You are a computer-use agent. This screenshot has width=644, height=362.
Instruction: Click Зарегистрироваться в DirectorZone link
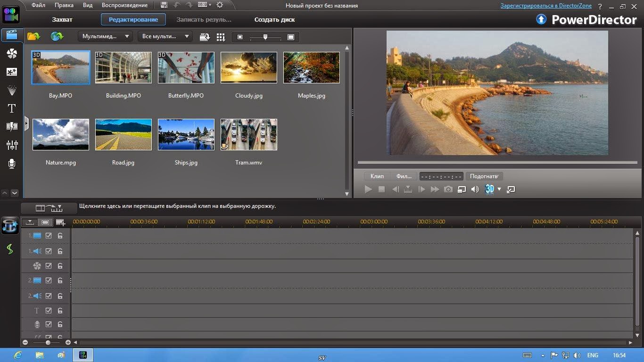pos(546,6)
